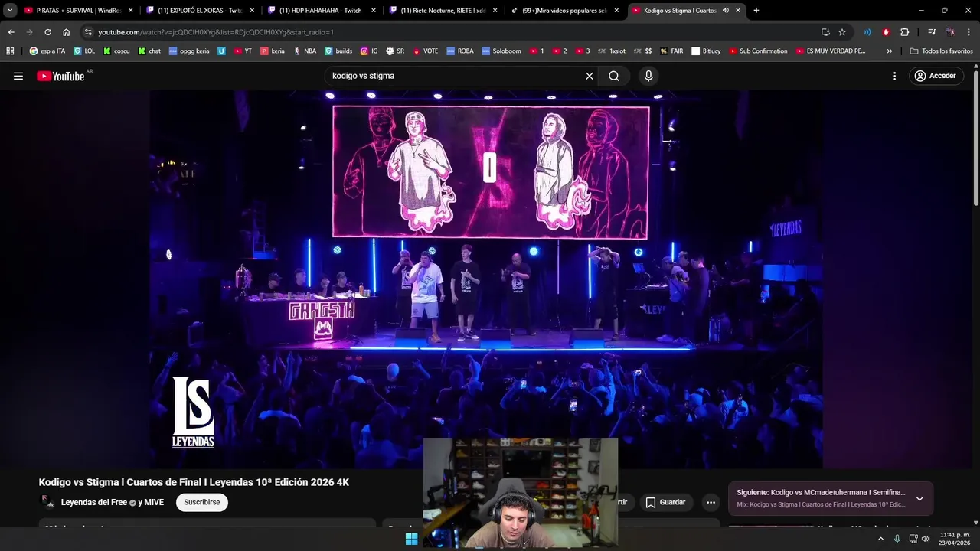Open the YT bookmark
This screenshot has width=980, height=551.
coord(243,51)
